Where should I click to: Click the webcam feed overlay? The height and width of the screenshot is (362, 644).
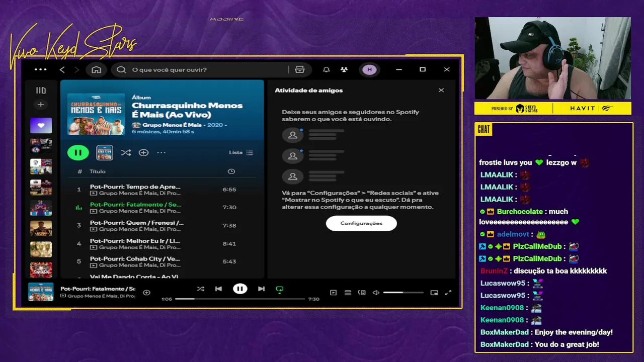tap(552, 58)
